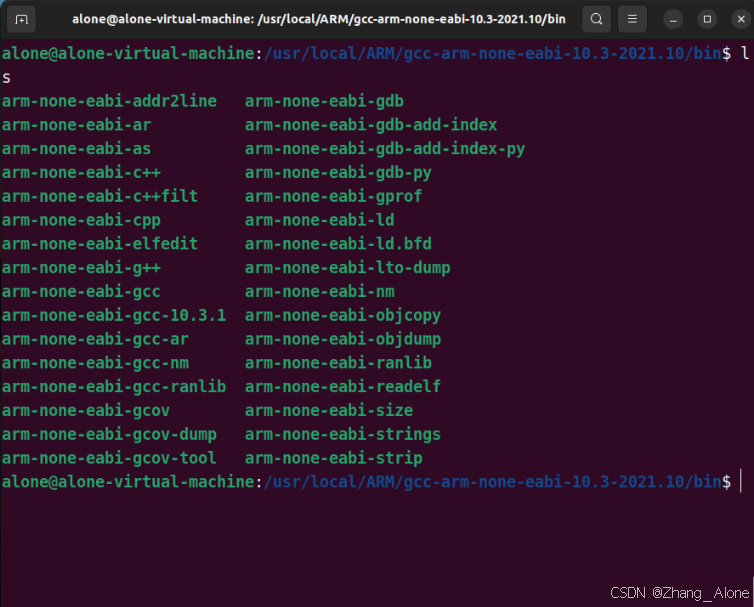Click the arm-none-eabi-strings entry
The height and width of the screenshot is (607, 754).
click(x=343, y=434)
